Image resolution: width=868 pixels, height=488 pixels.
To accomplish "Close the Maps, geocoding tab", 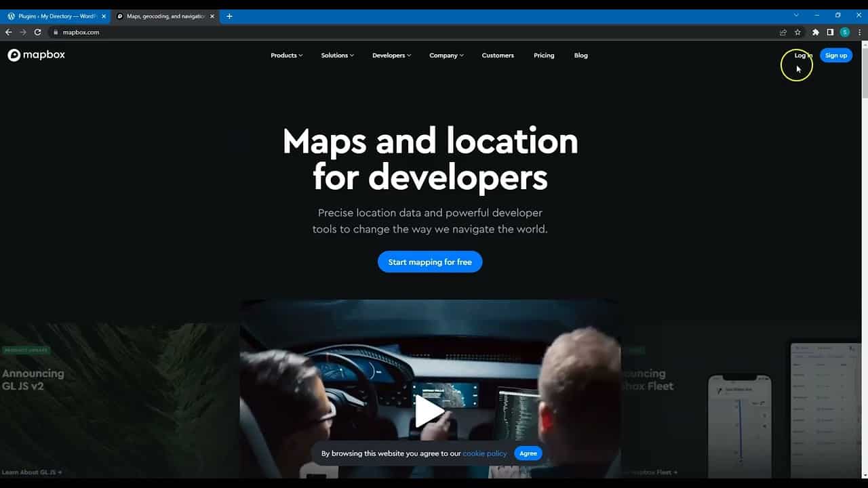I will click(x=212, y=16).
